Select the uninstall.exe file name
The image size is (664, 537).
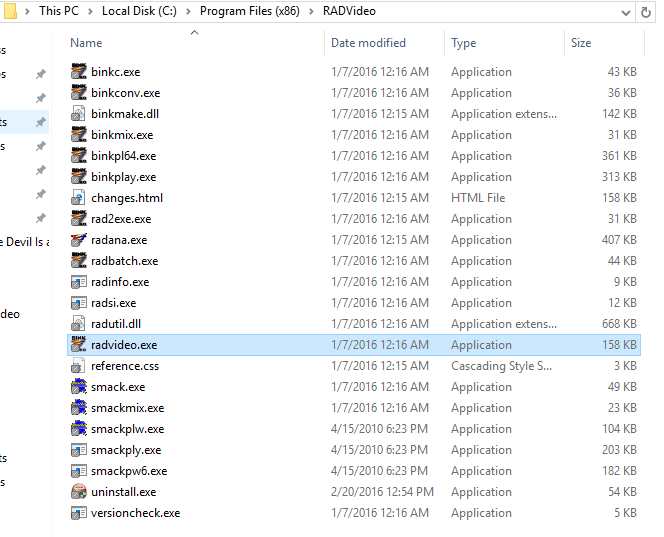[124, 492]
